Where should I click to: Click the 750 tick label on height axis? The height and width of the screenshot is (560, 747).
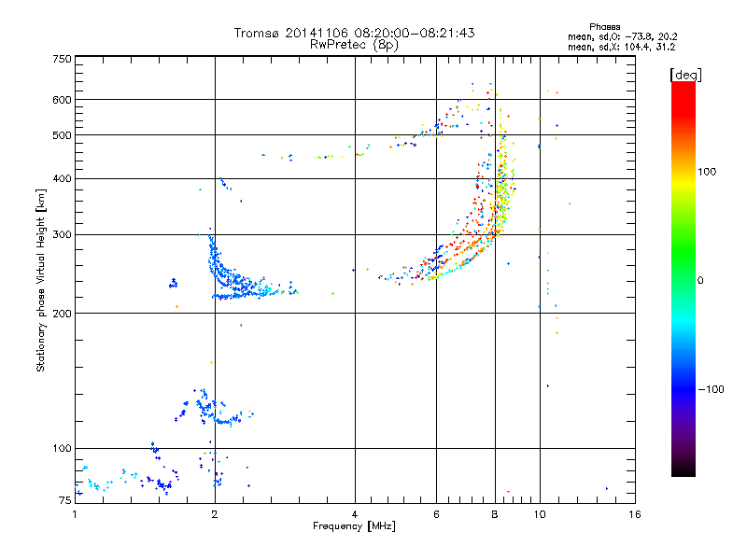62,59
